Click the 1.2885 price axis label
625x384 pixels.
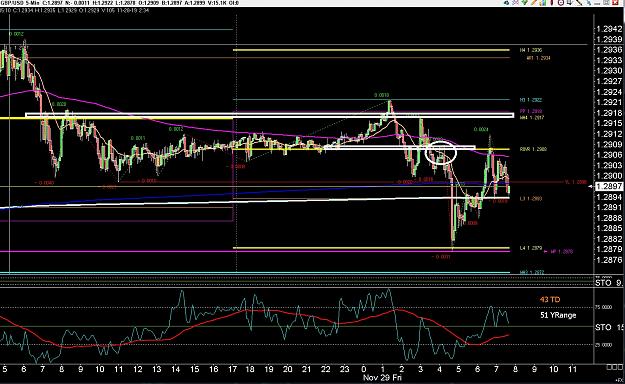(609, 228)
